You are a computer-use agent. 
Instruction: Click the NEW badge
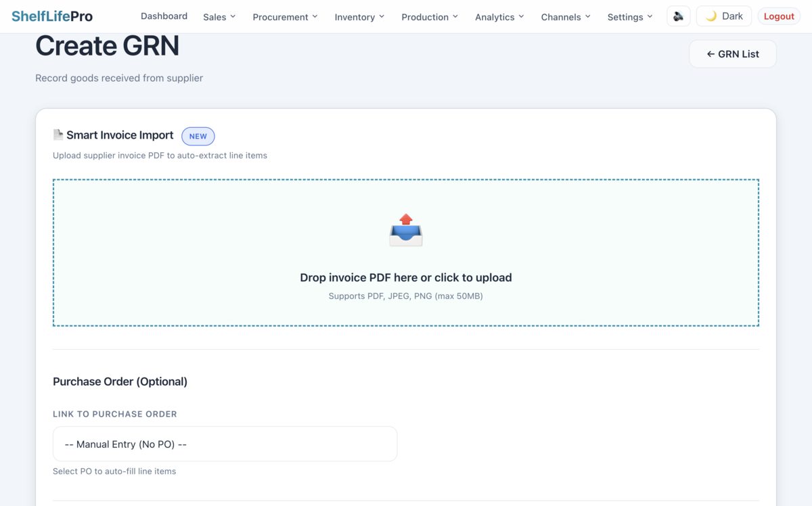pos(198,136)
